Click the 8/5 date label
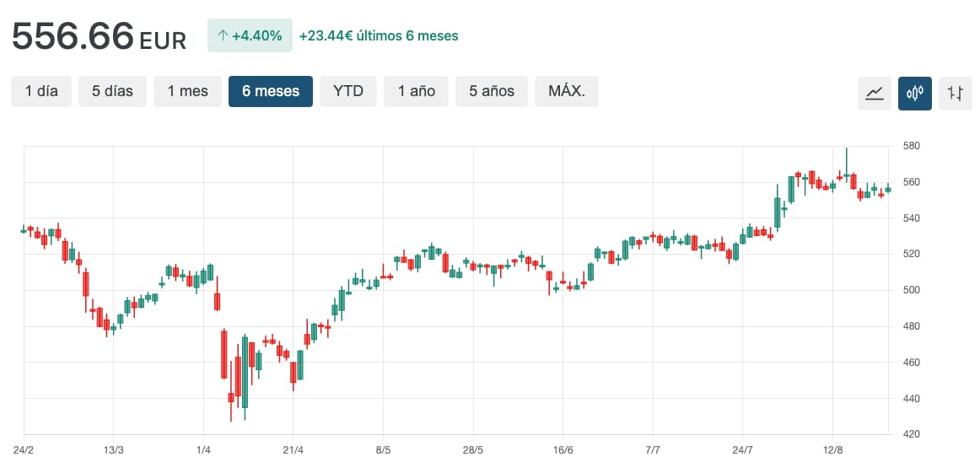 pyautogui.click(x=383, y=450)
